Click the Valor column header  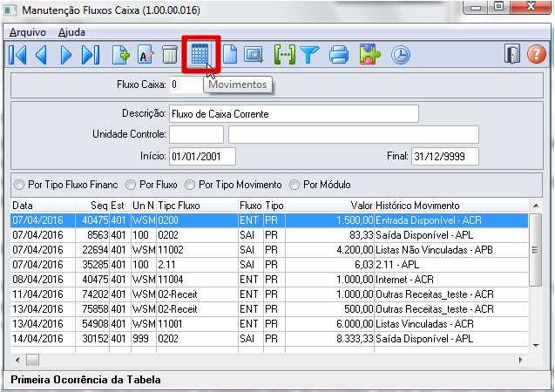tap(329, 206)
